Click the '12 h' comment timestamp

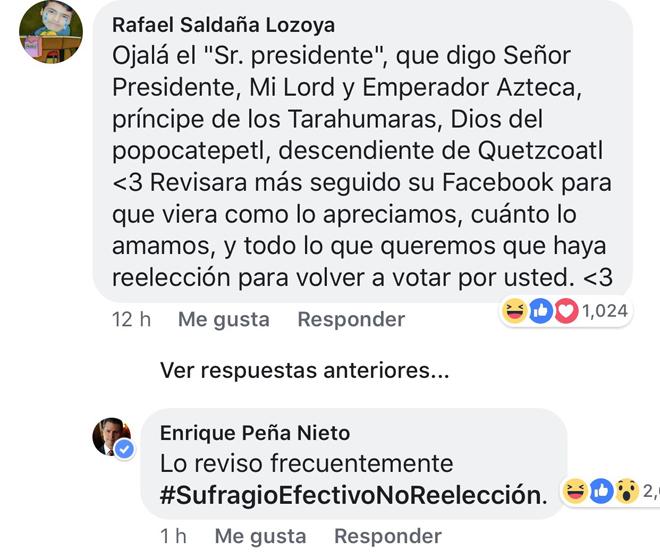point(132,319)
